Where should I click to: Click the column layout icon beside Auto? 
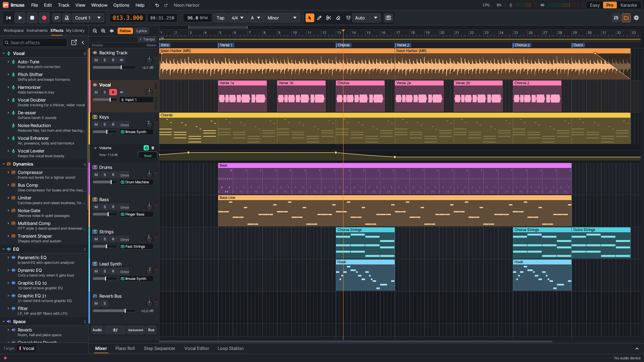(x=388, y=18)
